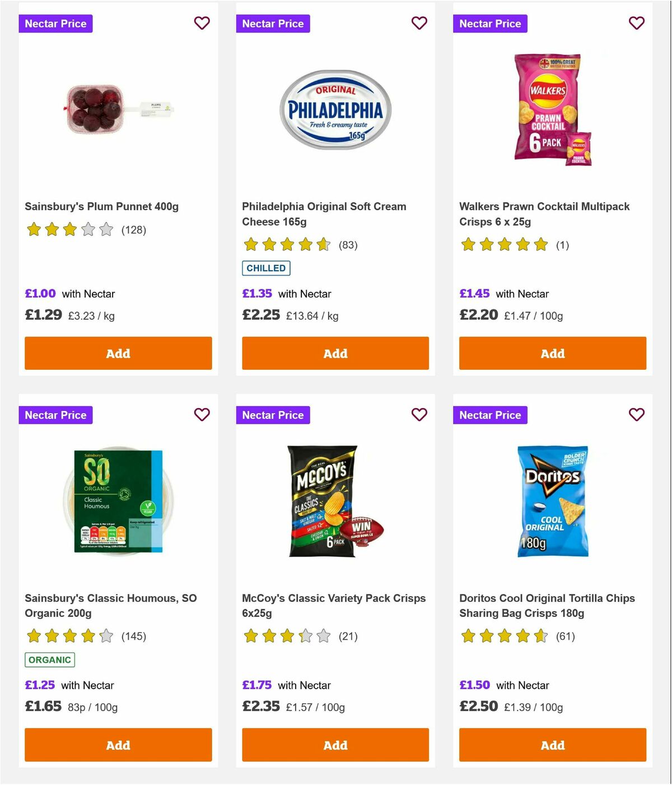
Task: Select the Nectar Price badge on Doritos
Action: 490,415
